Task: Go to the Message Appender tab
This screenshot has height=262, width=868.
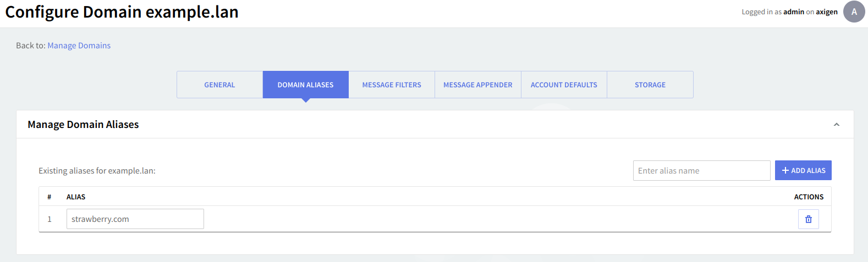Action: [x=477, y=85]
